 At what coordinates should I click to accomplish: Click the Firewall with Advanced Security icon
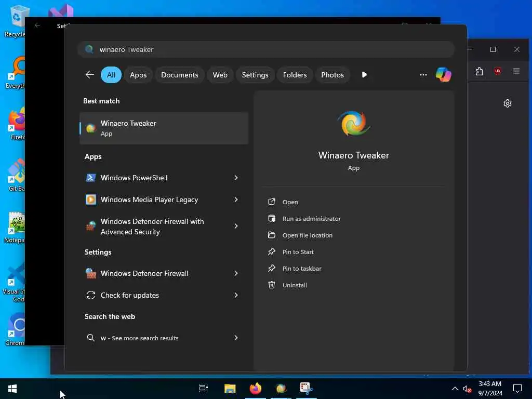[90, 226]
